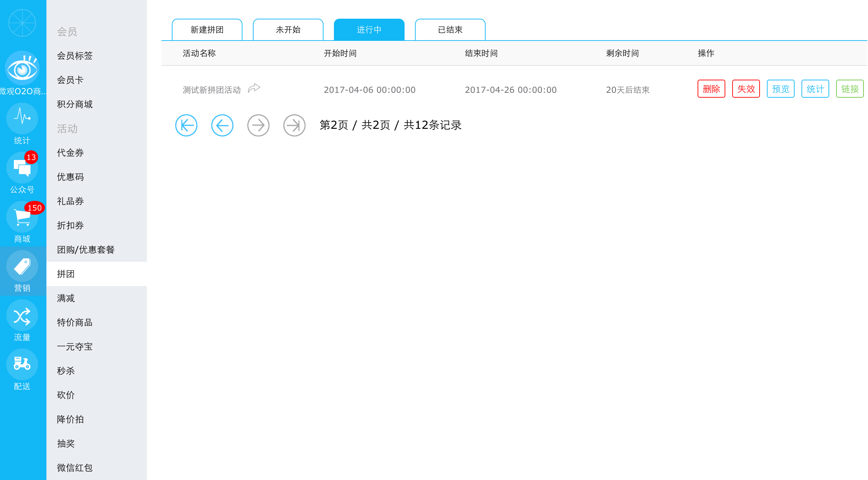Click end time 2017-04-26 00:00:00
The height and width of the screenshot is (480, 868).
pos(511,90)
